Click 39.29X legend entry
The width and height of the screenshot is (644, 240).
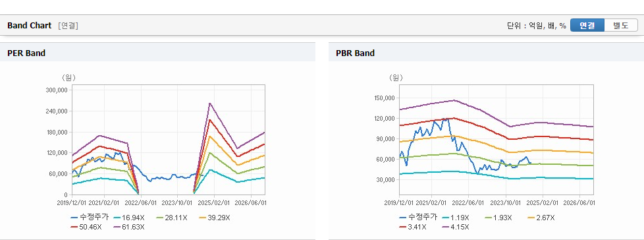point(215,218)
